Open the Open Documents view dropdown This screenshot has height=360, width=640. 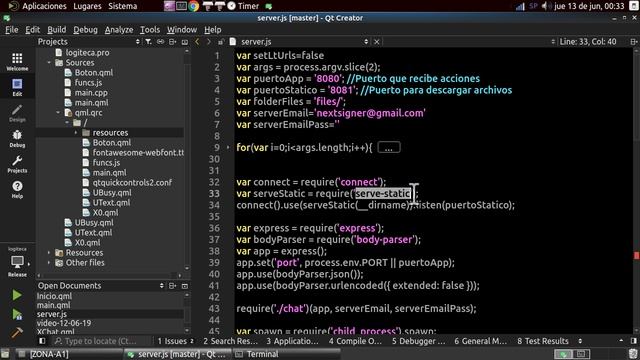tap(162, 286)
